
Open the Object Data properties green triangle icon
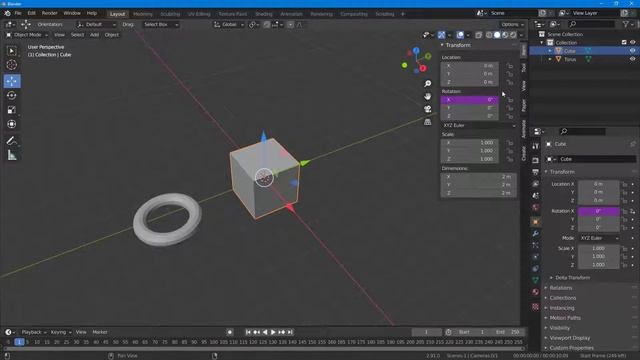point(536,280)
